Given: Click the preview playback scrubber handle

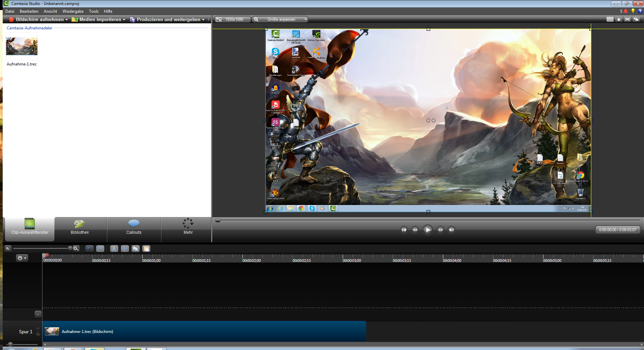Looking at the screenshot, I should click(218, 220).
